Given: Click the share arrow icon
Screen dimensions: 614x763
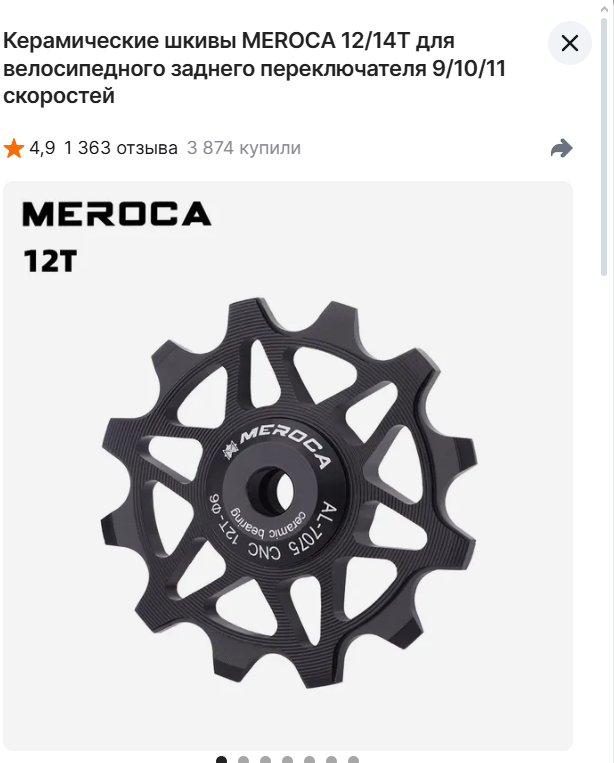Looking at the screenshot, I should coord(561,148).
